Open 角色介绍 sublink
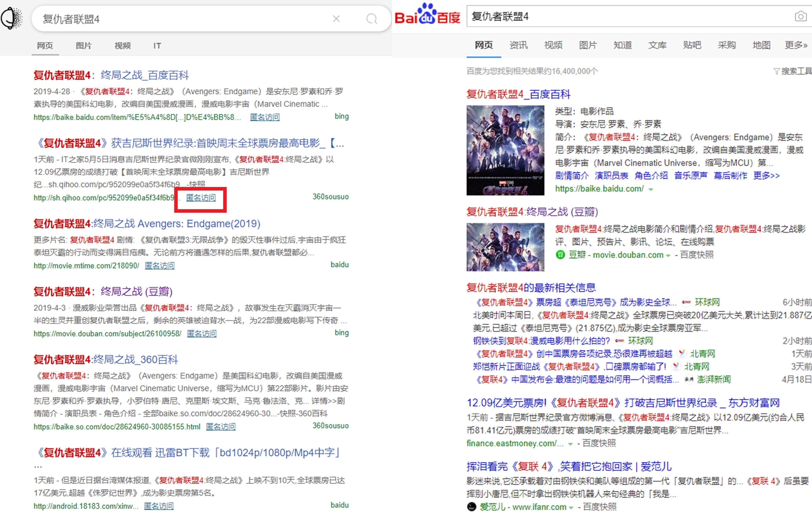 pyautogui.click(x=651, y=176)
